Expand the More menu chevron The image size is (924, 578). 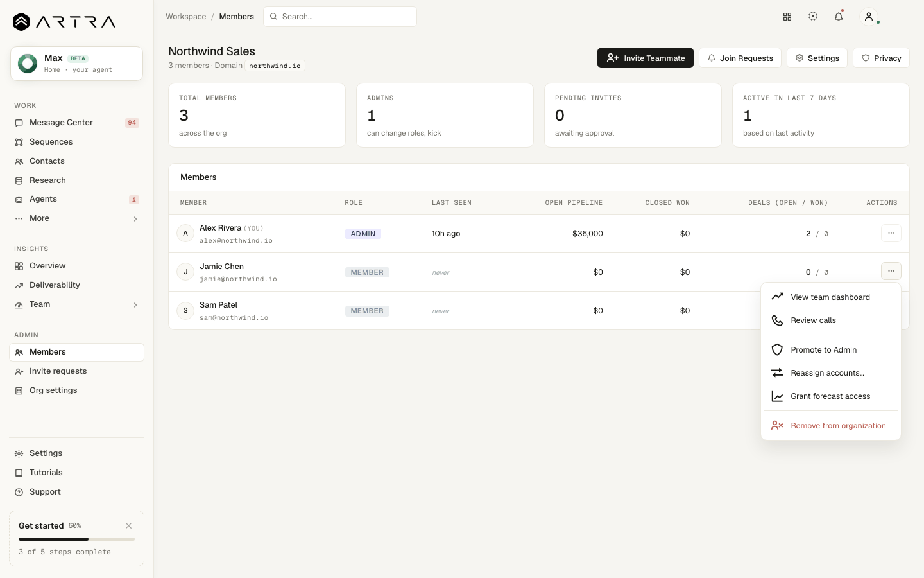tap(135, 219)
